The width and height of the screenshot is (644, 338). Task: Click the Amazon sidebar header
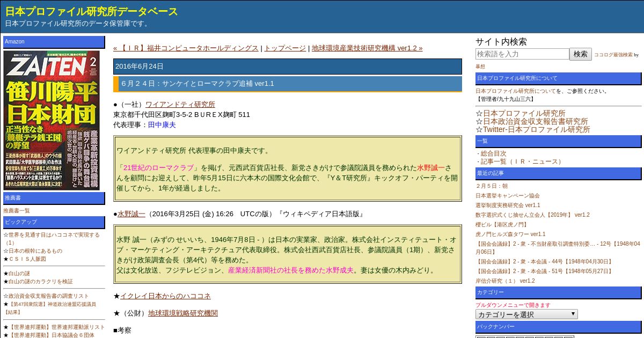[x=54, y=42]
